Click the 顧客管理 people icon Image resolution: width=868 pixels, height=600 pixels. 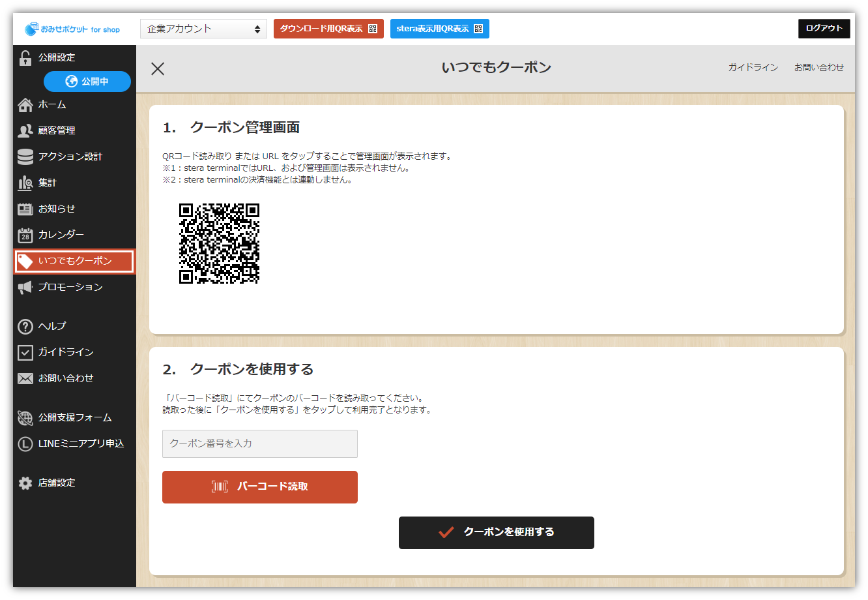(x=25, y=131)
